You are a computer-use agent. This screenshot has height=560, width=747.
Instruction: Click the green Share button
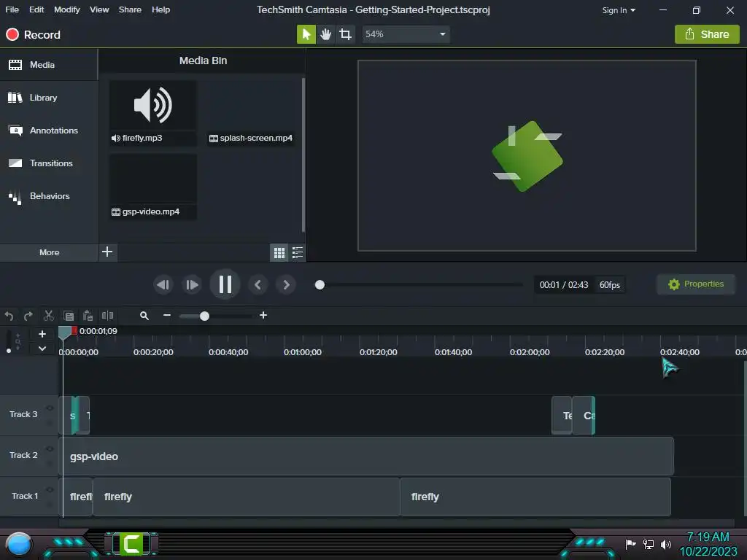coord(707,34)
